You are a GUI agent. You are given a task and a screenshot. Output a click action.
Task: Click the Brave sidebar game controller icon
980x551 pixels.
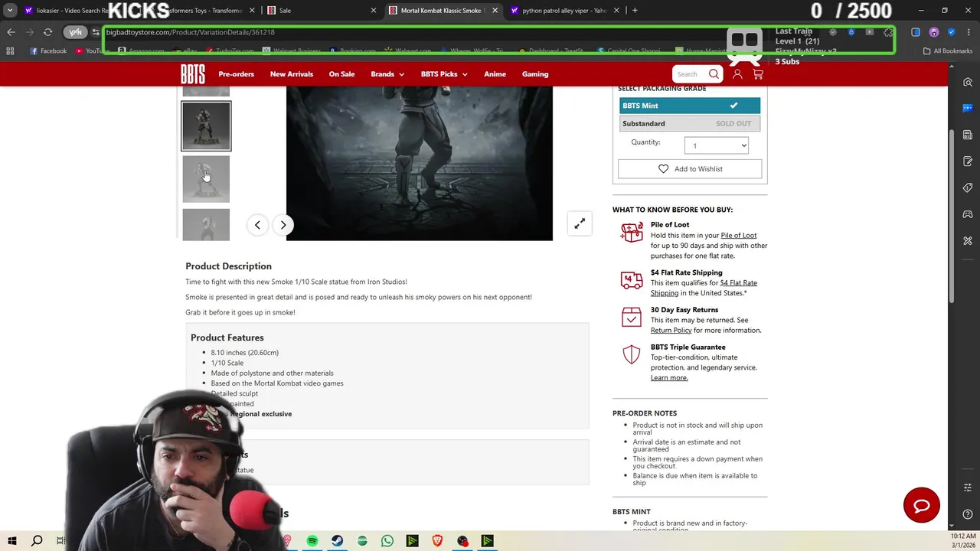[x=968, y=214]
